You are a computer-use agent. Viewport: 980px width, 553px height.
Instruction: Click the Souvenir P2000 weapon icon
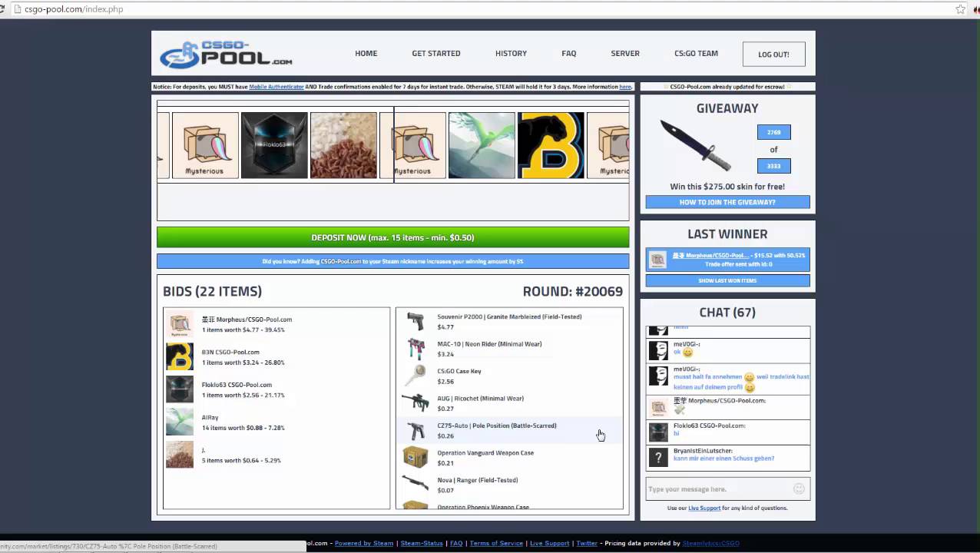coord(416,321)
